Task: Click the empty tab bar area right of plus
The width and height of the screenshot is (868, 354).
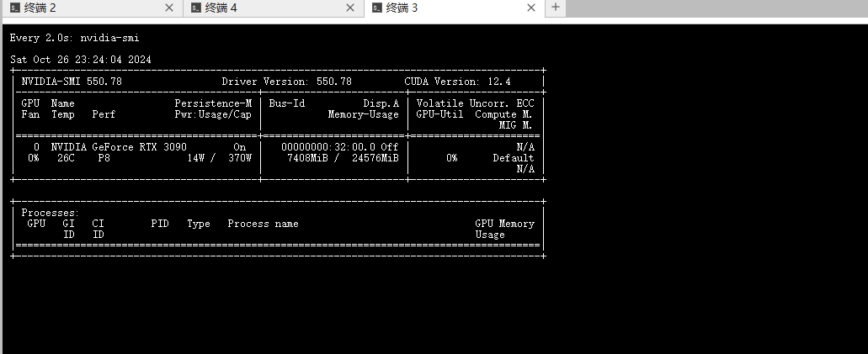Action: [716, 8]
